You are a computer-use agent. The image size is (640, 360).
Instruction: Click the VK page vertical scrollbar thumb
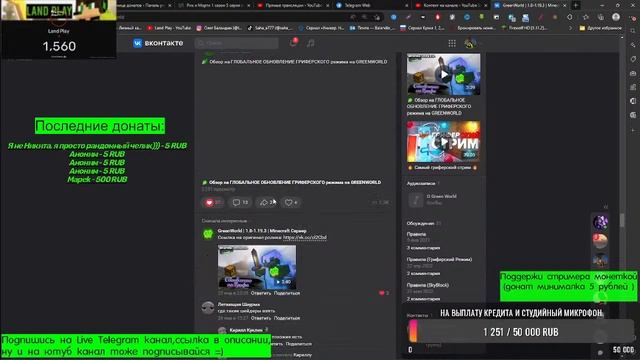click(x=622, y=220)
